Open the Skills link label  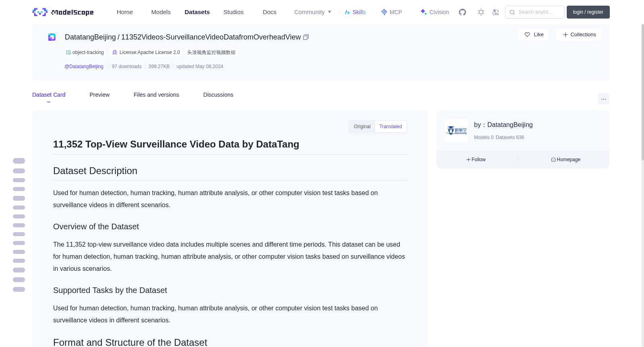[x=359, y=12]
